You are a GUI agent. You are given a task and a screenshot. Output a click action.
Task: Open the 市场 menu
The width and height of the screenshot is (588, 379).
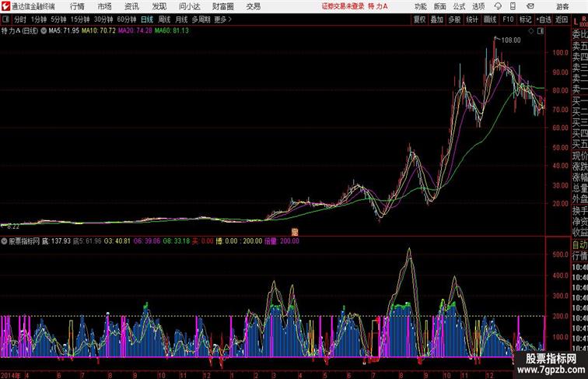tap(104, 6)
